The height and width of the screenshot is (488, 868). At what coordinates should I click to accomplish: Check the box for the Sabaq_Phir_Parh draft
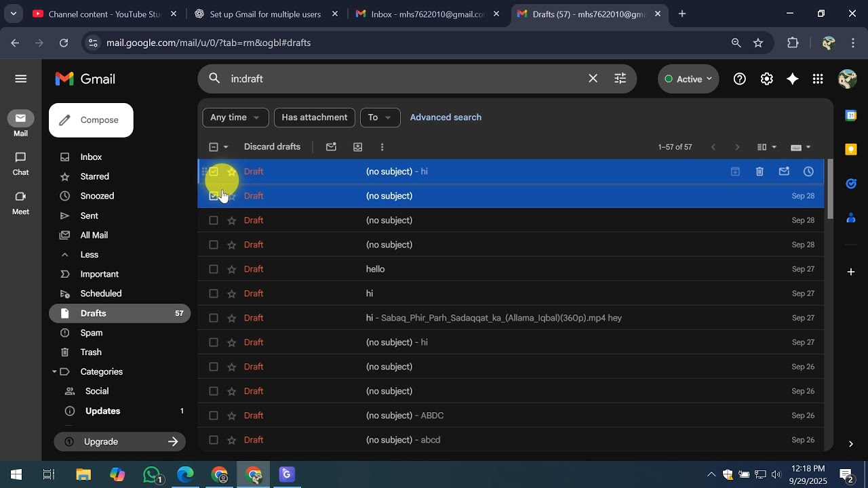pyautogui.click(x=214, y=318)
